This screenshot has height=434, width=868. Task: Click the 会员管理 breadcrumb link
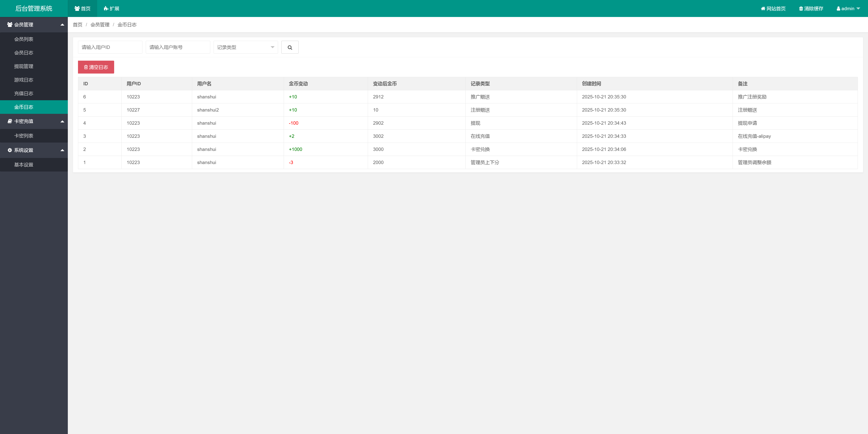(x=100, y=25)
